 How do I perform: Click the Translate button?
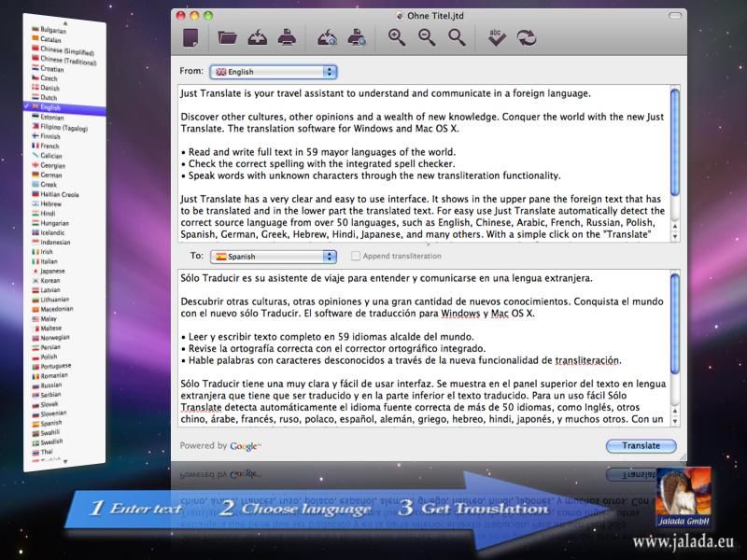pyautogui.click(x=641, y=446)
